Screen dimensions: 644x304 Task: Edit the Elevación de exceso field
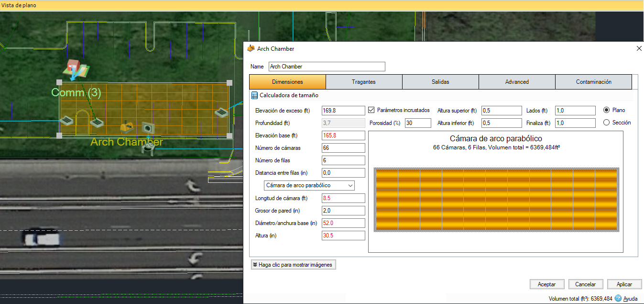(344, 111)
